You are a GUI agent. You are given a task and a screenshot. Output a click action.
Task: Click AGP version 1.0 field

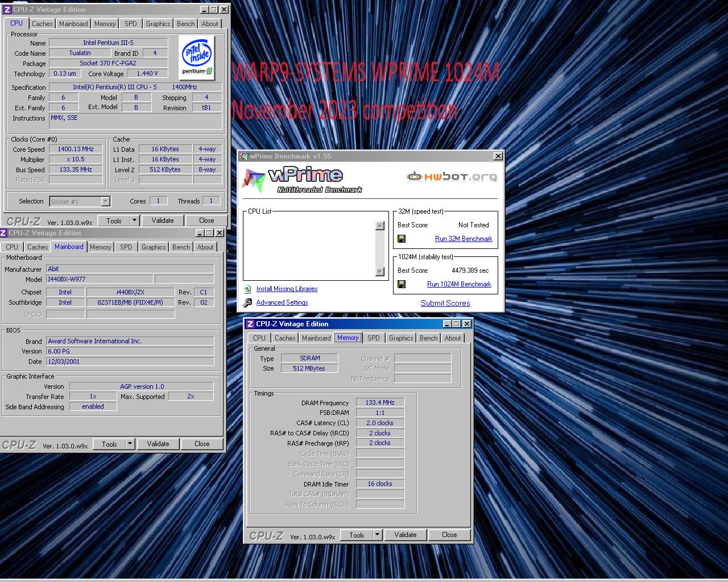coord(142,386)
